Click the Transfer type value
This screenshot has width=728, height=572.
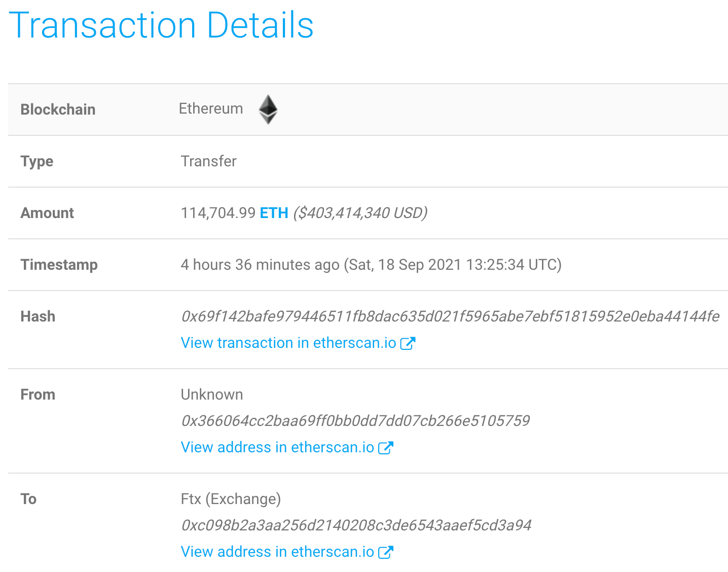(208, 161)
